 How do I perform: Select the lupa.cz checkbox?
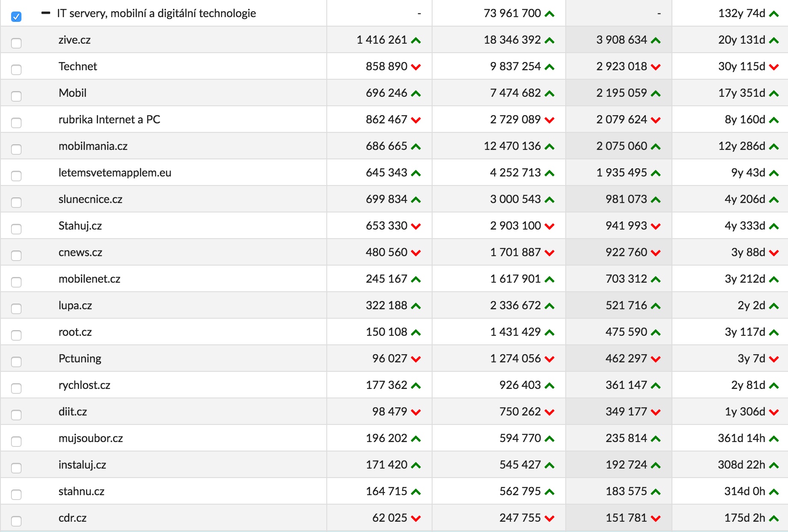[x=16, y=309]
